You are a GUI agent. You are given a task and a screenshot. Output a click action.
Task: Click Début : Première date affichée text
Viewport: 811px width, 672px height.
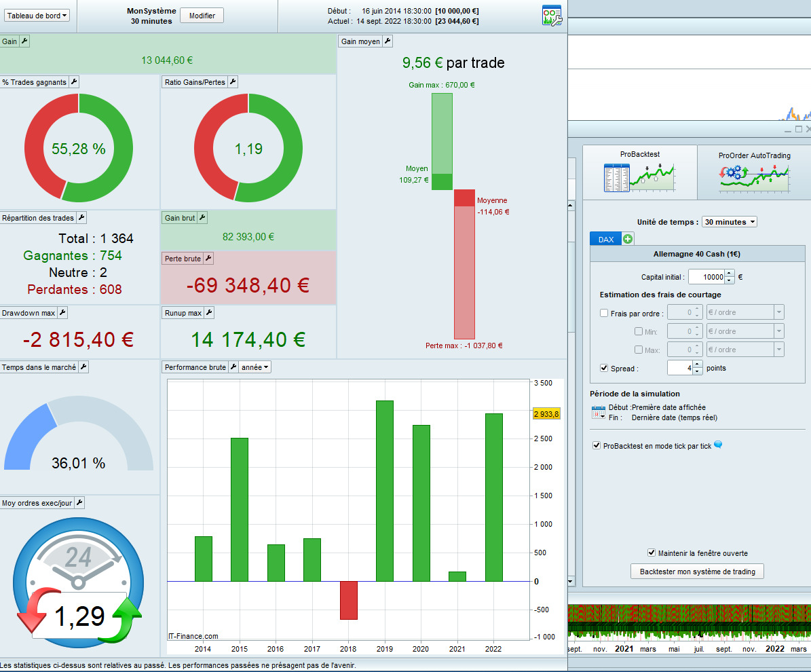pyautogui.click(x=657, y=407)
